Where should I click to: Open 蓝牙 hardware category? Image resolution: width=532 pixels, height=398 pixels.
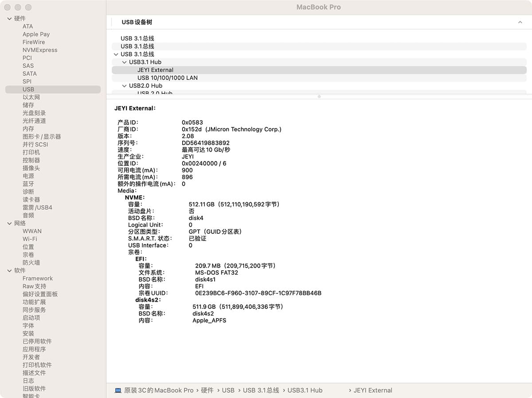pos(28,184)
